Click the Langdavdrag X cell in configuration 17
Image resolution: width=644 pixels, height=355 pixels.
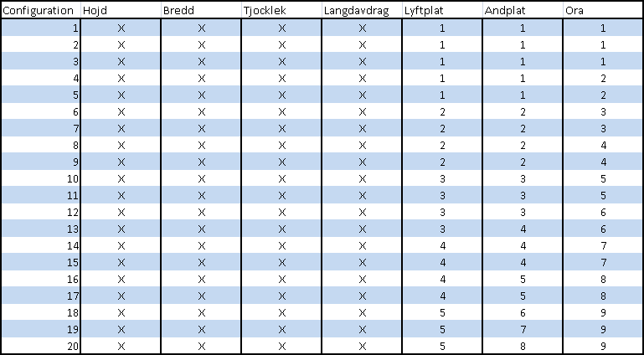click(362, 296)
